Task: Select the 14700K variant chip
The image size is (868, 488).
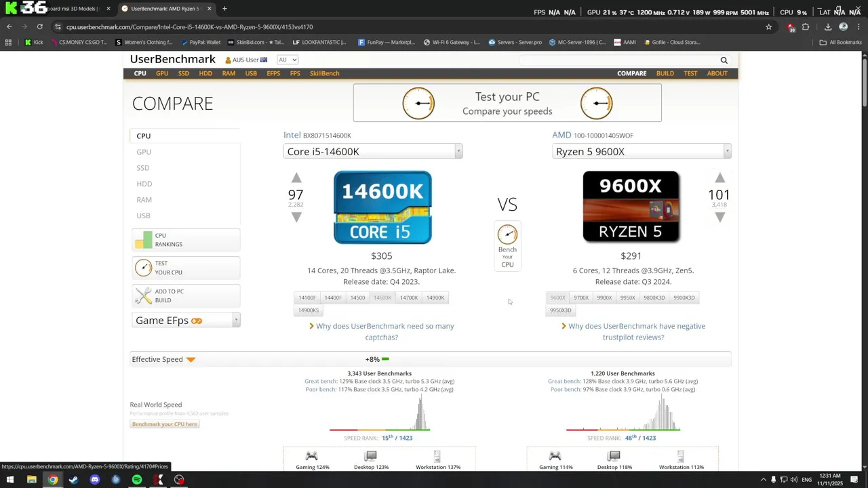Action: coord(409,298)
